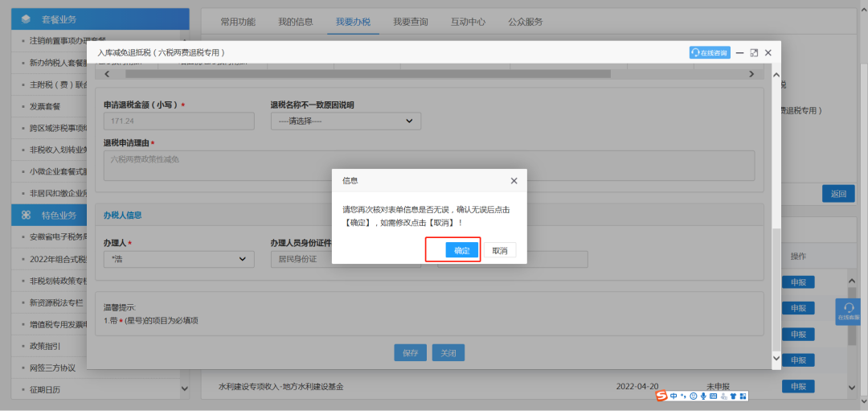Switch to 互动中心 tab

(469, 23)
